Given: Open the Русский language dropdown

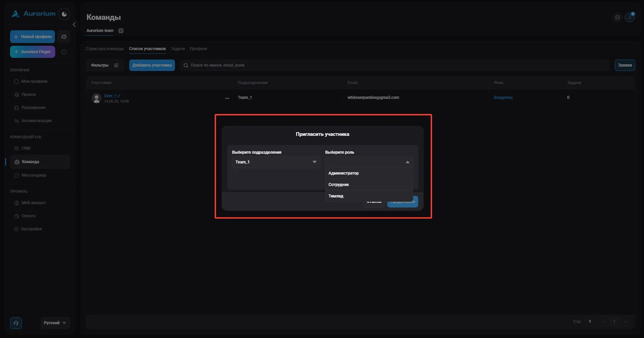Looking at the screenshot, I should tap(55, 323).
